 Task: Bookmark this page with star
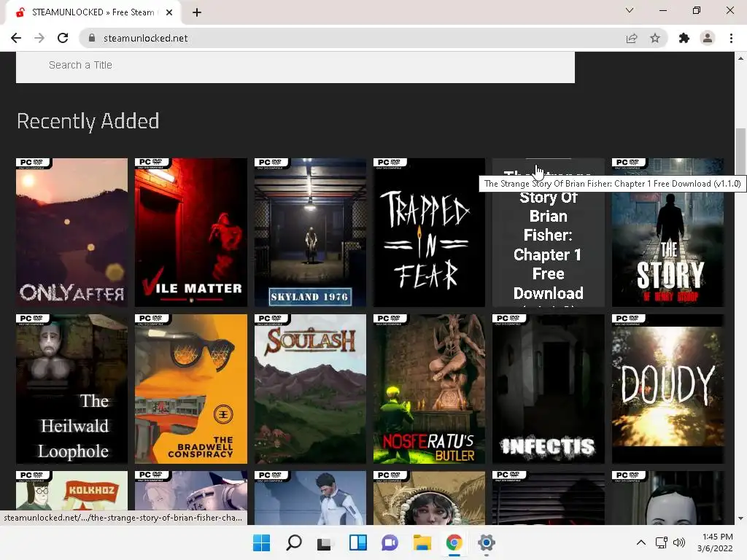pos(655,38)
